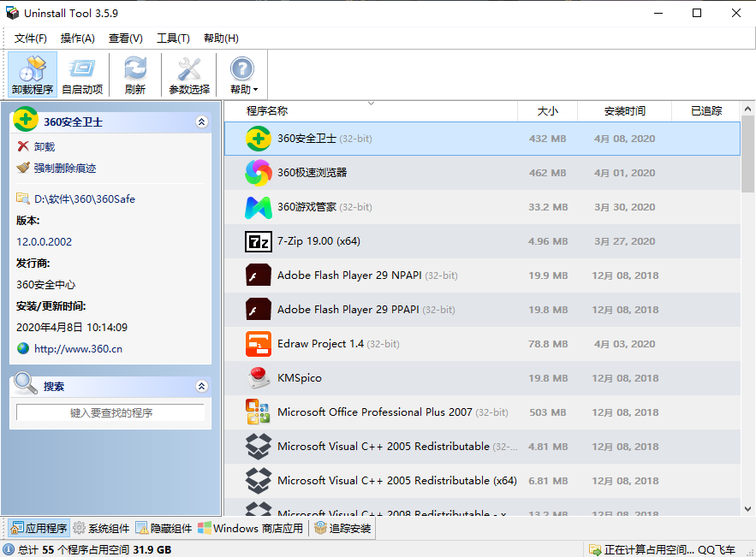The image size is (756, 557).
Task: Collapse the 360安全卫士 info panel
Action: [x=202, y=121]
